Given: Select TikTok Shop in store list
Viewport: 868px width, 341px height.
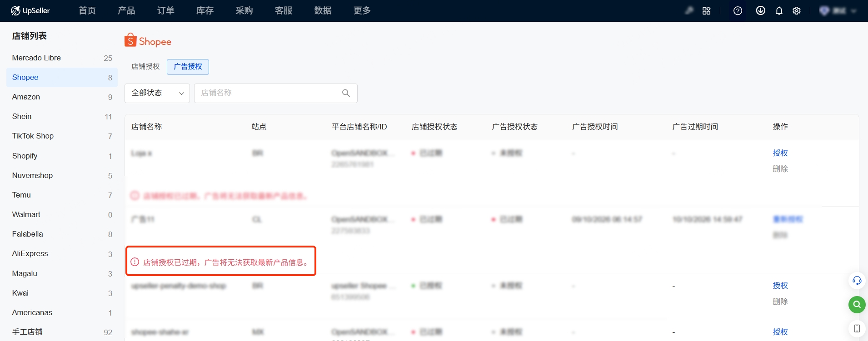Looking at the screenshot, I should [62, 136].
